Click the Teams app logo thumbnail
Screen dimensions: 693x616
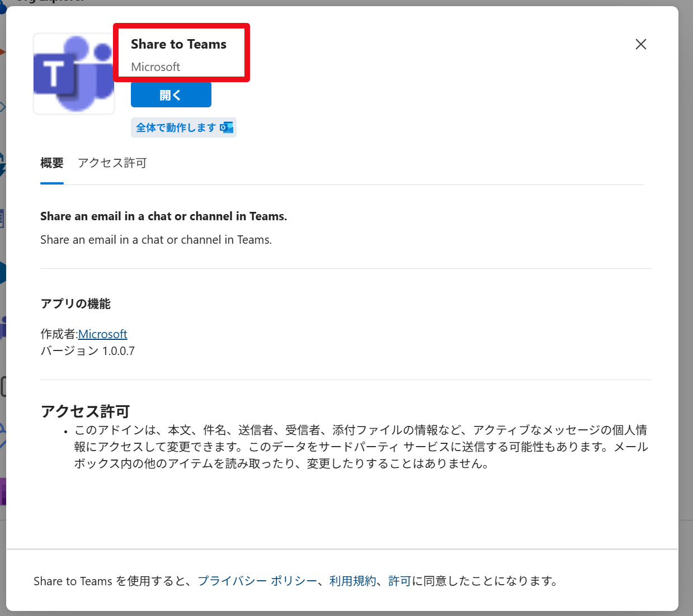[x=74, y=74]
